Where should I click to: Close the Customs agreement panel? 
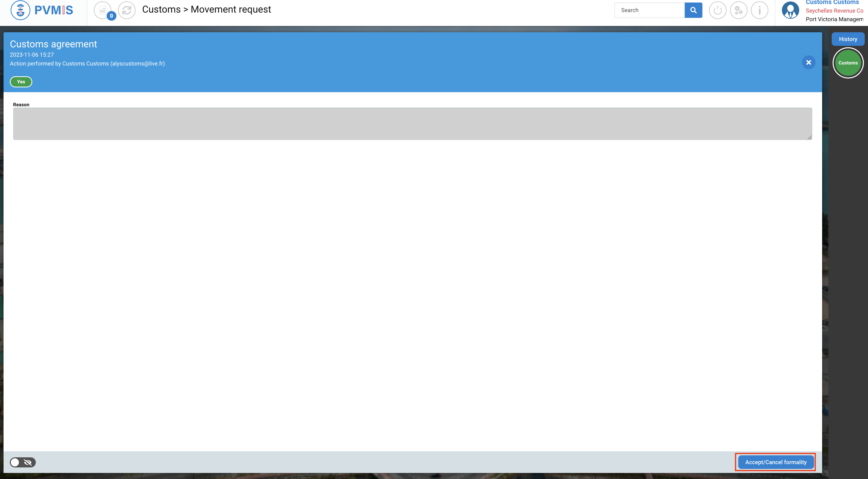point(808,62)
